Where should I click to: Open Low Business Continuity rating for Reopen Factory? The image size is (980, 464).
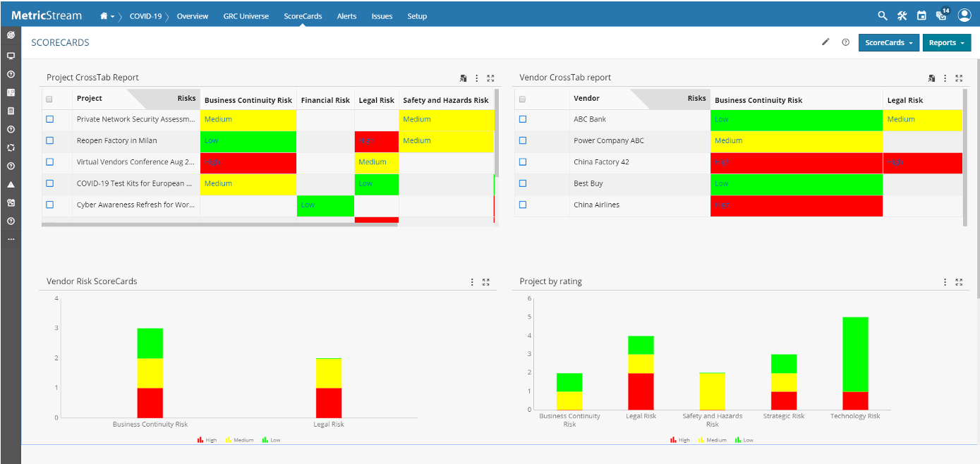point(211,140)
